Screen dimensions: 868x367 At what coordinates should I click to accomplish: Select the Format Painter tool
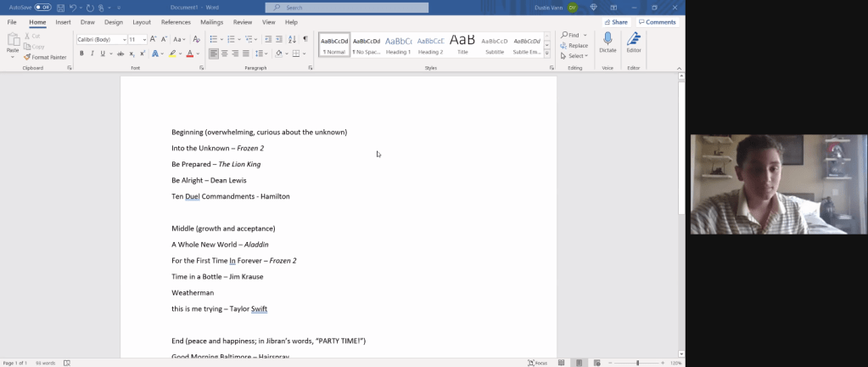47,57
